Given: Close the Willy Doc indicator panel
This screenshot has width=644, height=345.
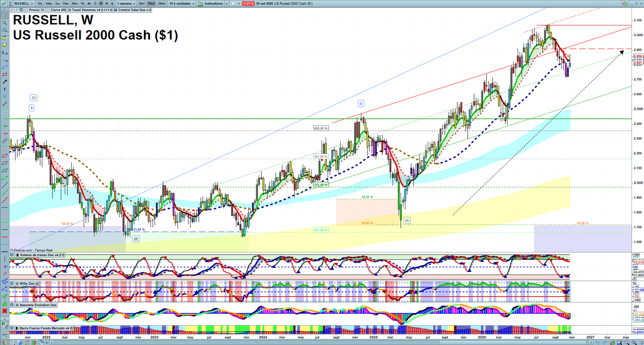Looking at the screenshot, I should pos(12,283).
